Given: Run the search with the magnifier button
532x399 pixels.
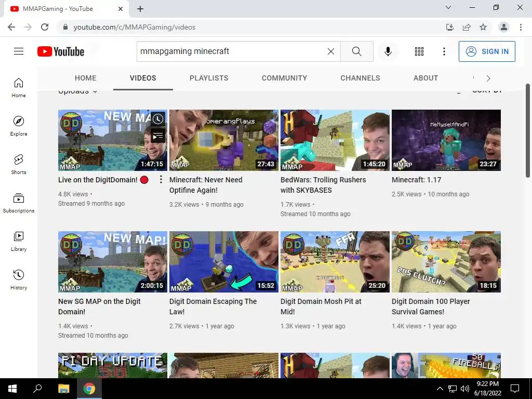Looking at the screenshot, I should pos(356,51).
